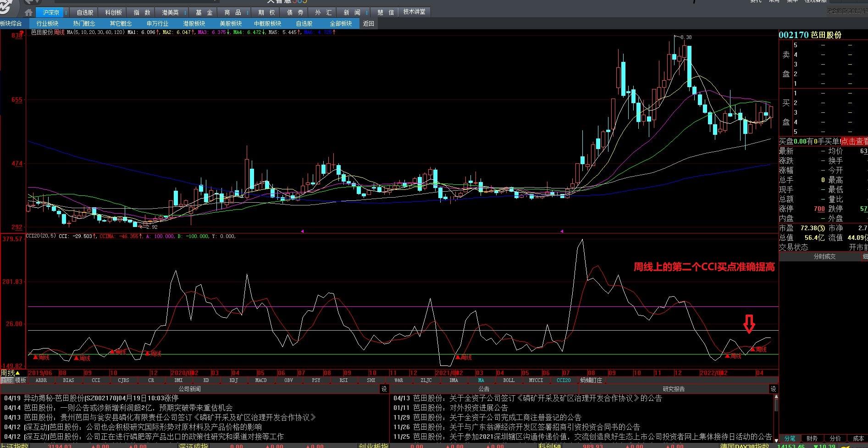The height and width of the screenshot is (448, 868).
Task: Switch to the 科创板 tab
Action: point(113,13)
